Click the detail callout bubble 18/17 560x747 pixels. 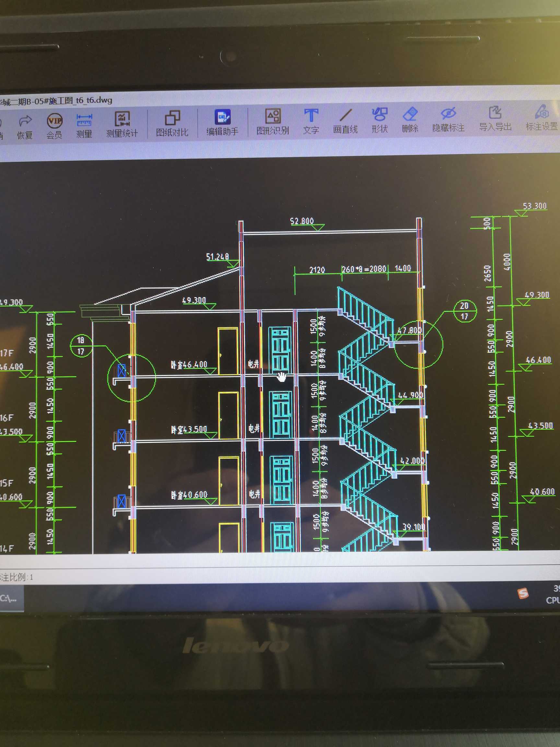tap(81, 346)
